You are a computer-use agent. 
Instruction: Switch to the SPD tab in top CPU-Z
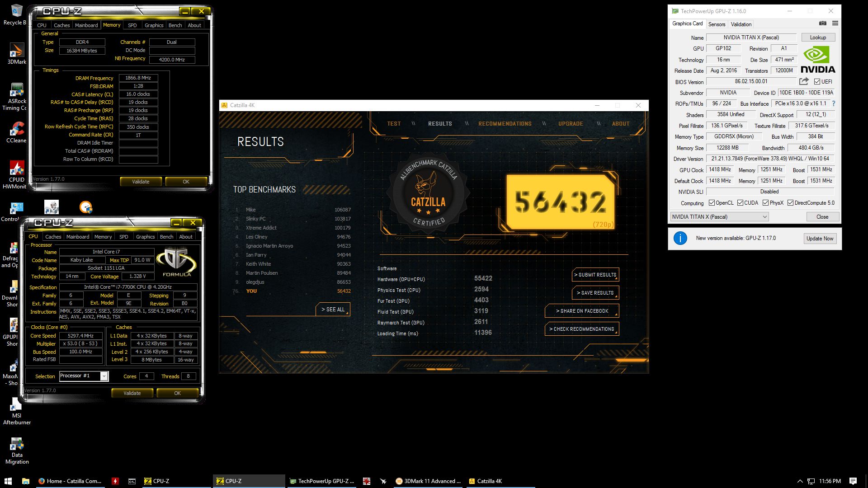pyautogui.click(x=132, y=25)
